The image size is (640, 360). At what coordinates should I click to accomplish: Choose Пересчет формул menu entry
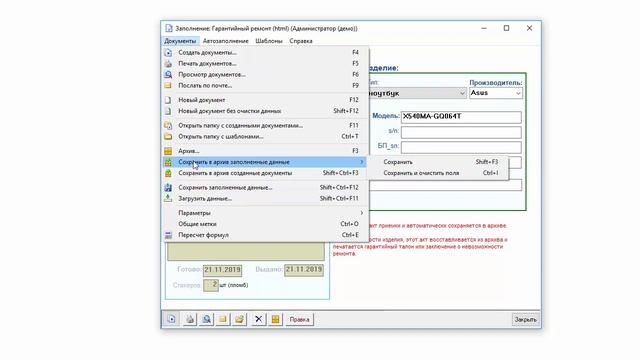click(265, 235)
